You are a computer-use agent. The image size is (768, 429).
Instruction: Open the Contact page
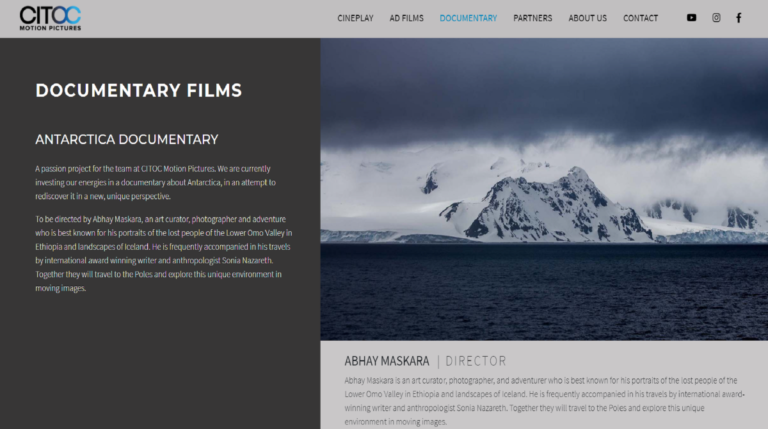coord(640,18)
